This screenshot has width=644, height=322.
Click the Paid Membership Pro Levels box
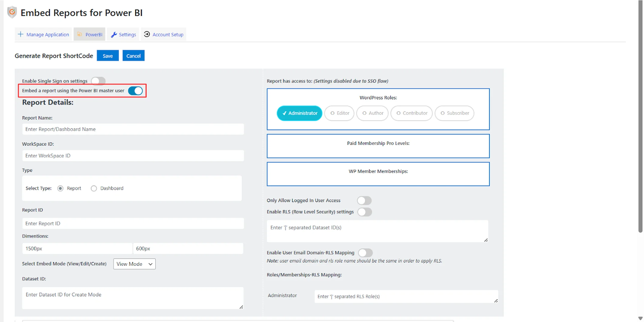[378, 146]
